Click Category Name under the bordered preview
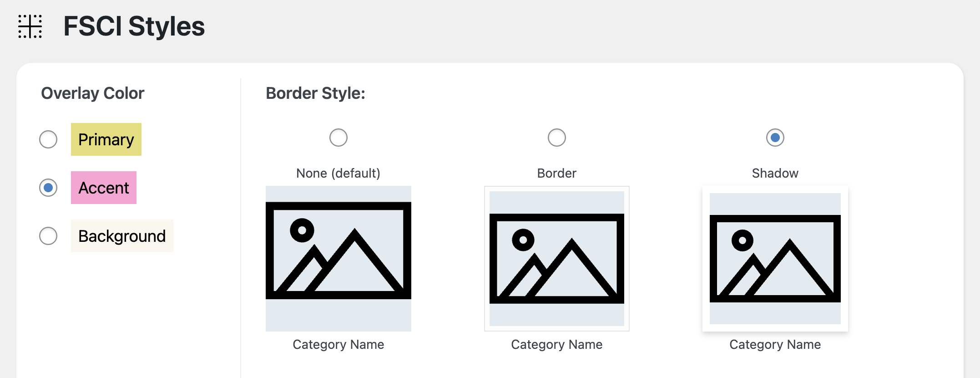980x378 pixels. point(557,344)
